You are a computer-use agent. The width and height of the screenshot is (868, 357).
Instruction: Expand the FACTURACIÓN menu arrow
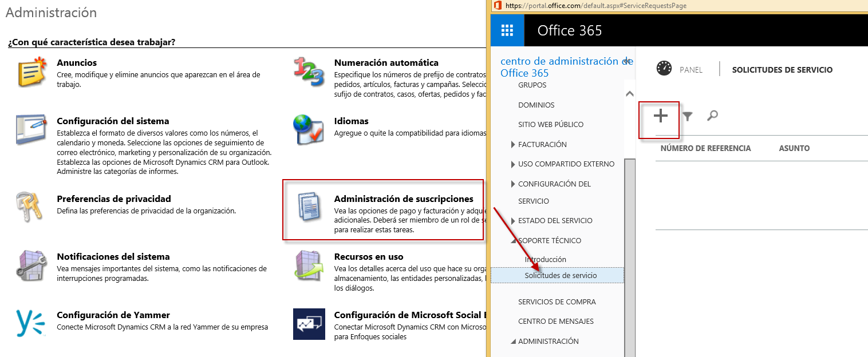pyautogui.click(x=513, y=145)
